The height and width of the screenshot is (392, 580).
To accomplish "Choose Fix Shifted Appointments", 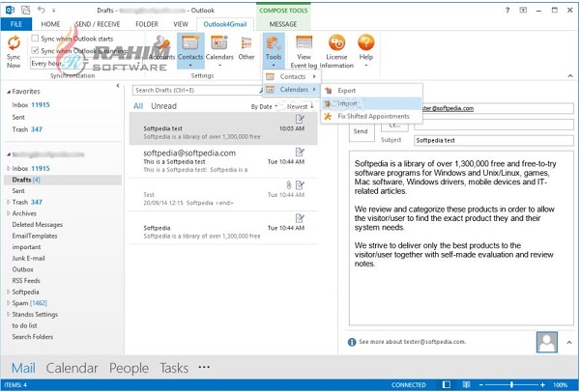I will [x=371, y=117].
